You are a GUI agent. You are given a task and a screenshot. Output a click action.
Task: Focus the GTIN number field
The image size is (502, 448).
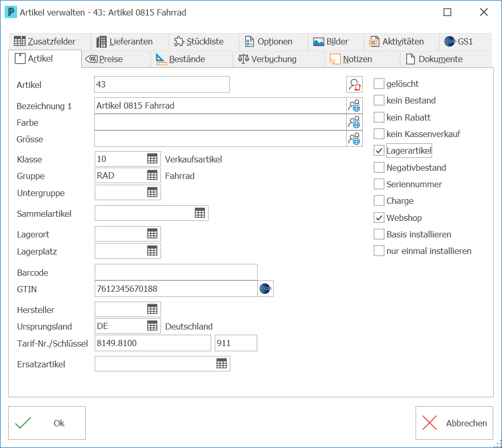click(x=176, y=289)
